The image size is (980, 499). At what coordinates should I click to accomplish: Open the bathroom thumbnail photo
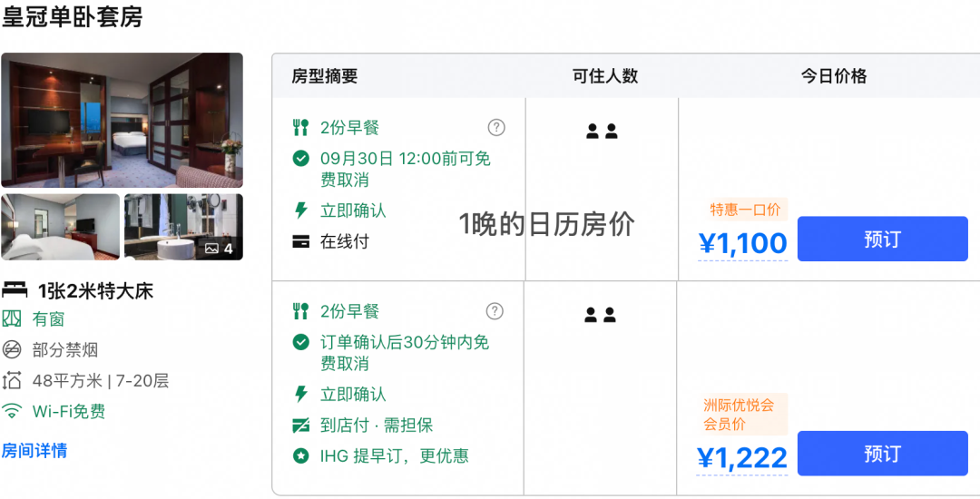183,227
